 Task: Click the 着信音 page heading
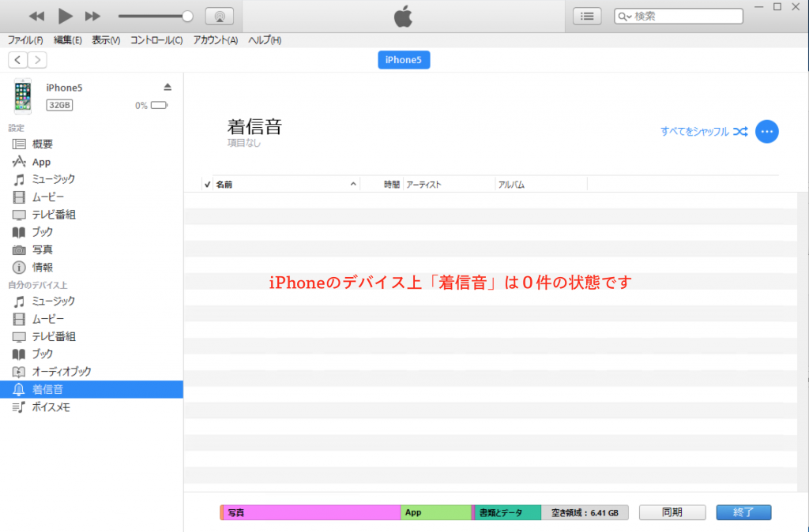(x=255, y=126)
